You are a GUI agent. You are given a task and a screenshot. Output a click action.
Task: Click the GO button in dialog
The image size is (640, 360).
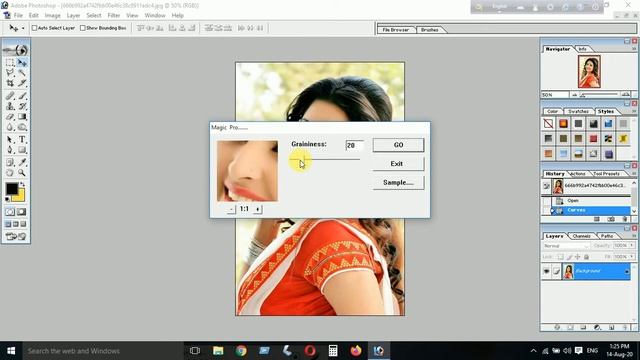(x=398, y=145)
